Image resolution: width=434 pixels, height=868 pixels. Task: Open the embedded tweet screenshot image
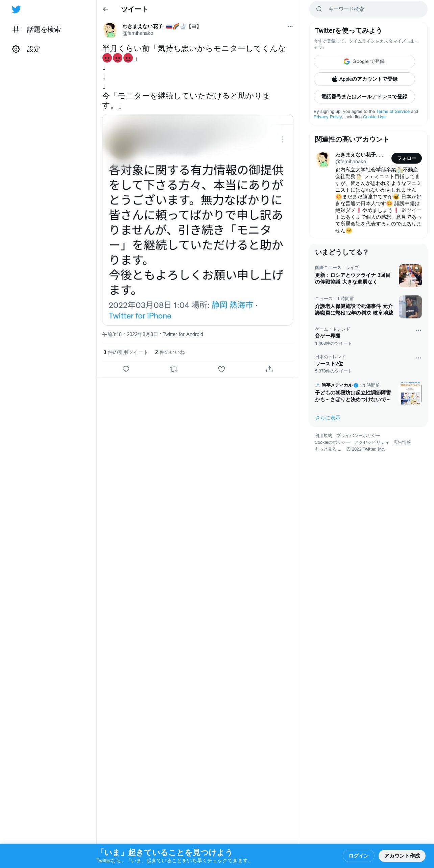pyautogui.click(x=198, y=220)
